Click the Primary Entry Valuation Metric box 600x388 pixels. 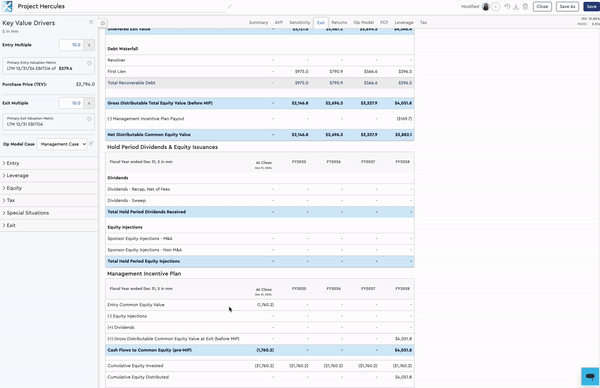[x=49, y=66]
